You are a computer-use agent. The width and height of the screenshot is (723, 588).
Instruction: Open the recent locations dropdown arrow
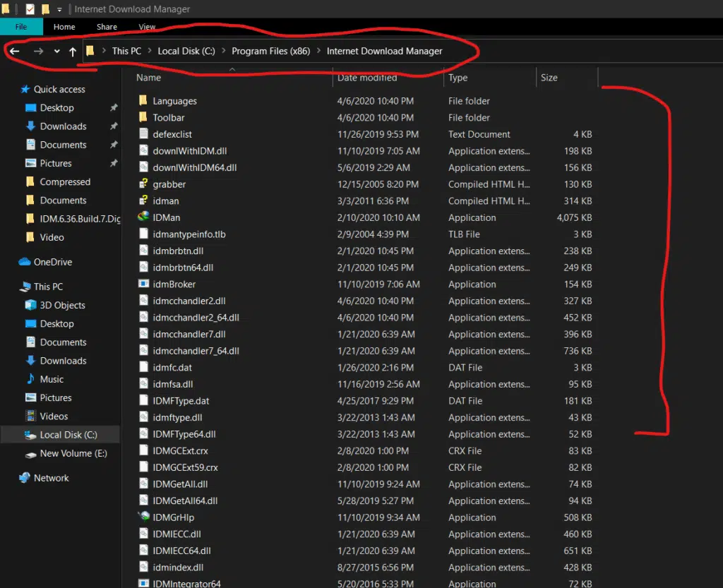[56, 51]
